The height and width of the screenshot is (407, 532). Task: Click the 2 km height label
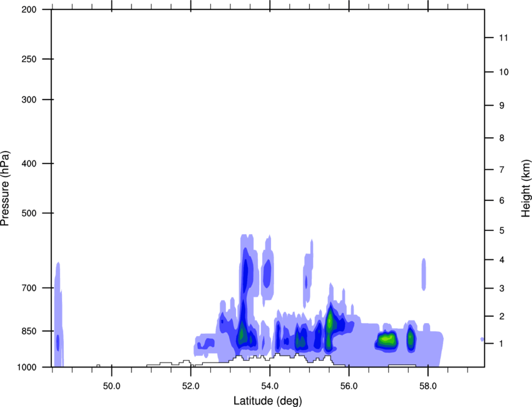tap(502, 316)
